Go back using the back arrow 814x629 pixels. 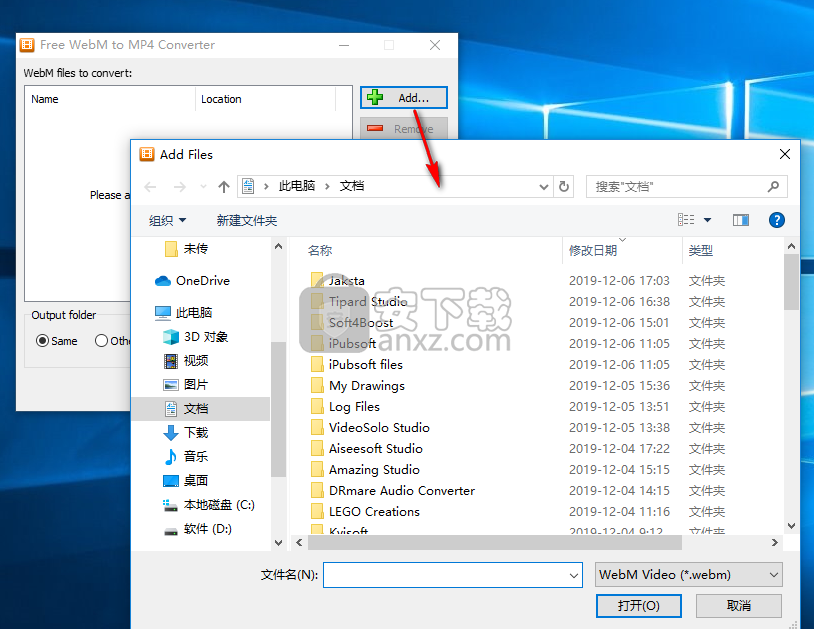(150, 187)
